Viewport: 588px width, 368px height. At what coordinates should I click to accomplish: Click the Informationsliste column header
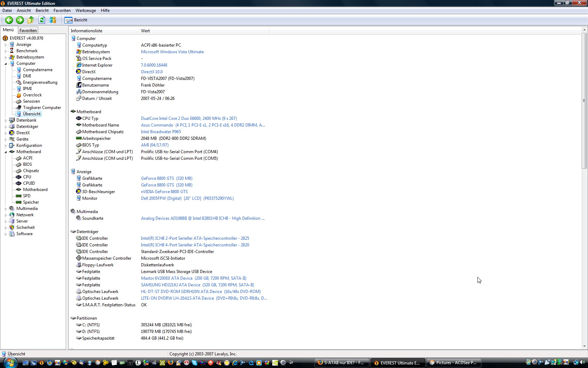pos(104,31)
